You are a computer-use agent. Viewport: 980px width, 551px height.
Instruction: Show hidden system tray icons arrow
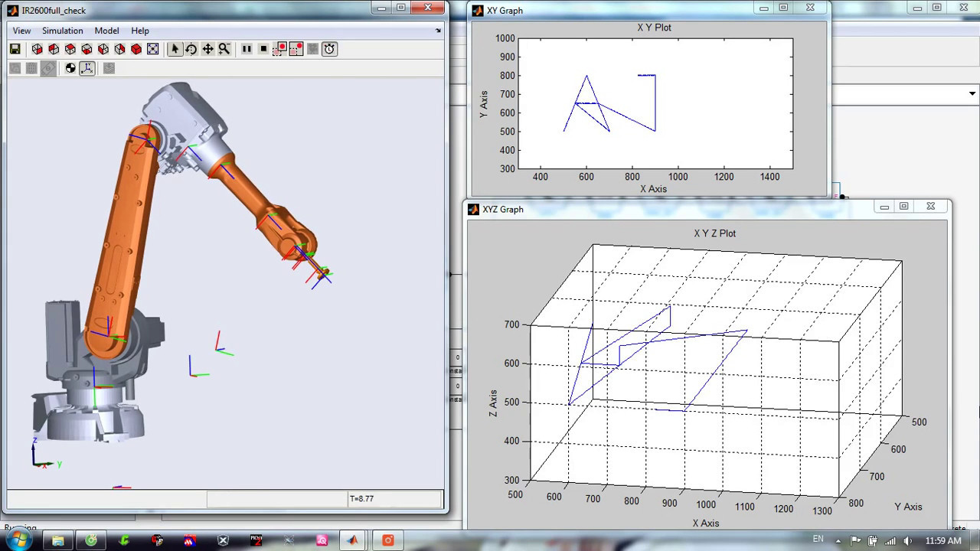tap(838, 541)
